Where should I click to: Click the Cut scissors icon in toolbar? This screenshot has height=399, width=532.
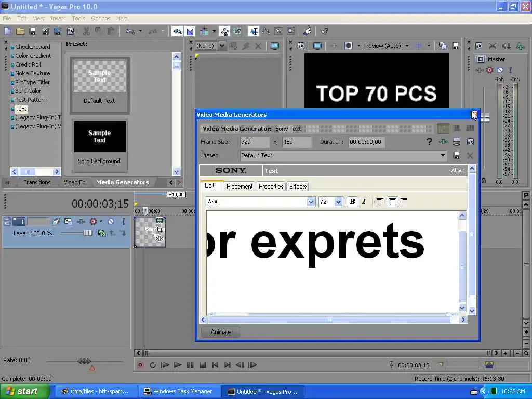tap(86, 32)
